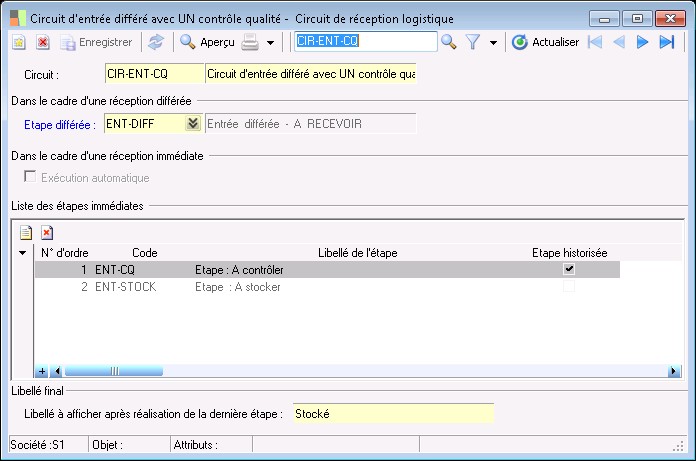The image size is (696, 461).
Task: Click the toolbar search field CIR-ENT-CQ
Action: (366, 41)
